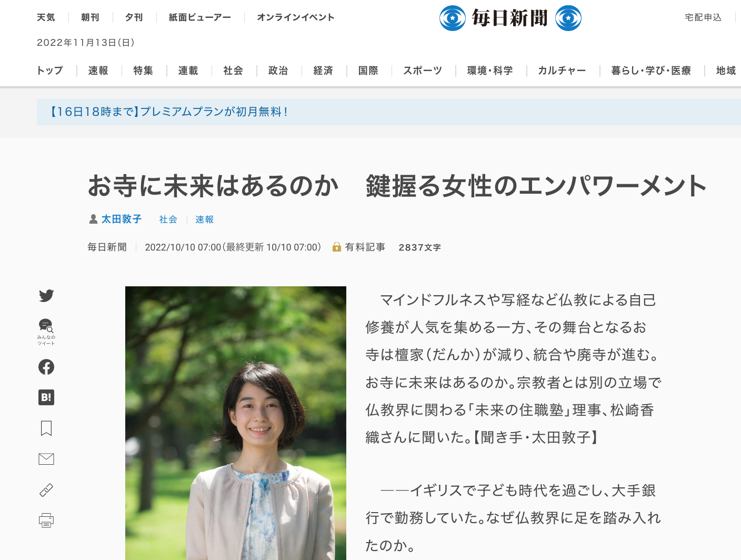Viewport: 741px width, 560px height.
Task: Share article on Facebook icon
Action: click(46, 367)
